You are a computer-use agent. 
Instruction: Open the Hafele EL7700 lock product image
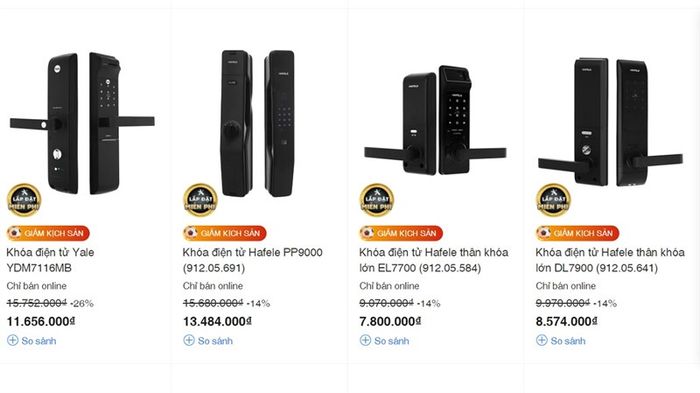435,121
